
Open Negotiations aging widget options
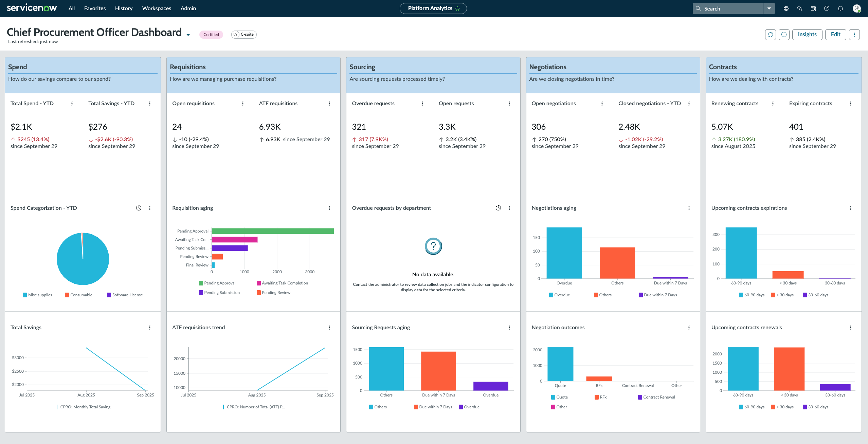pyautogui.click(x=689, y=208)
